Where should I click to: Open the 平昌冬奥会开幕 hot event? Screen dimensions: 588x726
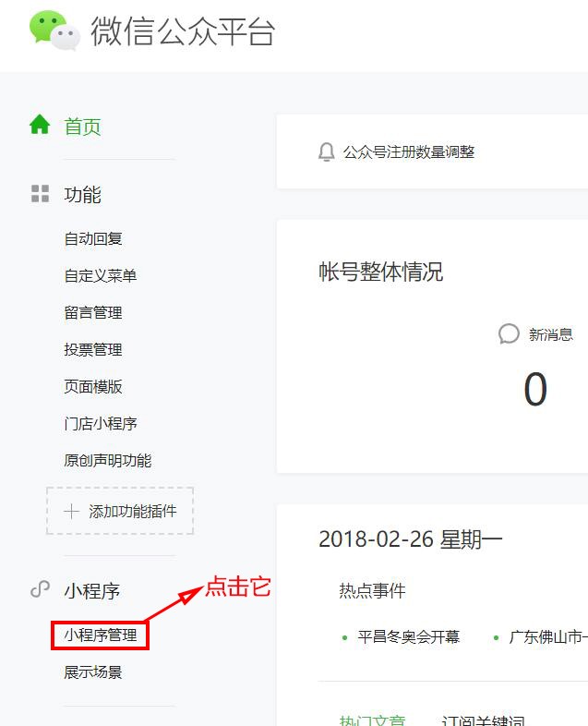[409, 637]
